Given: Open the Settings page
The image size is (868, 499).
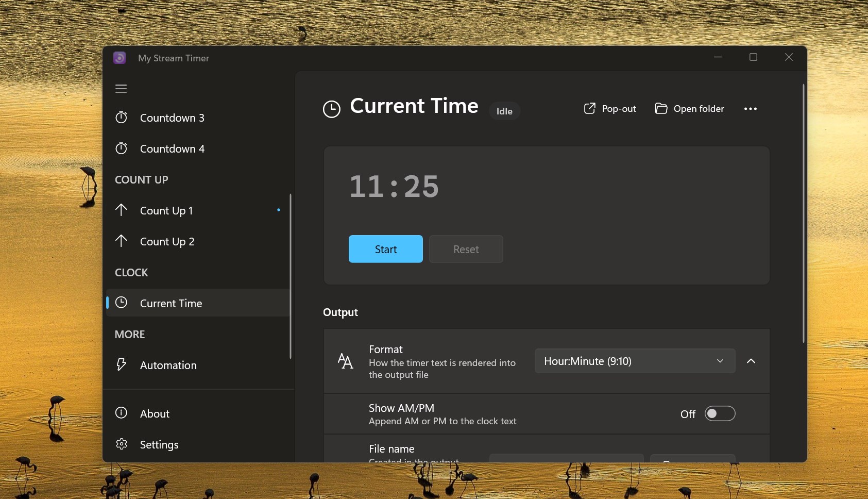Looking at the screenshot, I should point(197,444).
